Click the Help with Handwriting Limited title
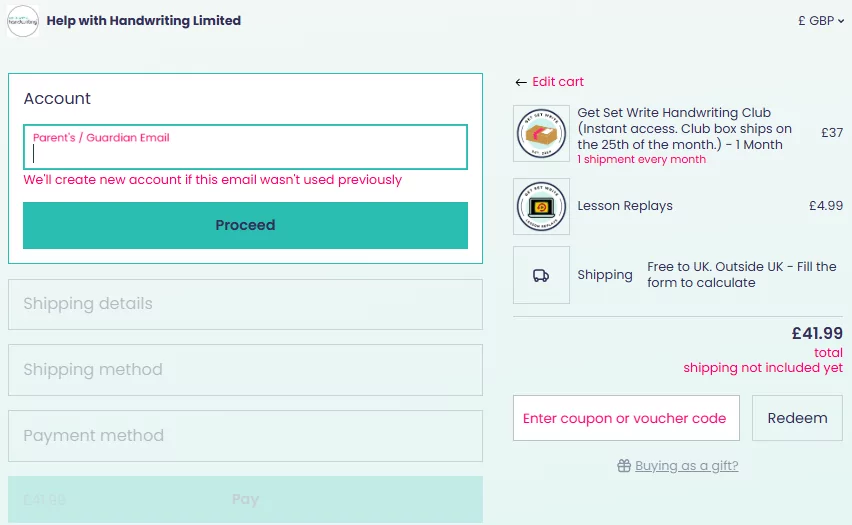The image size is (852, 525). coord(143,21)
